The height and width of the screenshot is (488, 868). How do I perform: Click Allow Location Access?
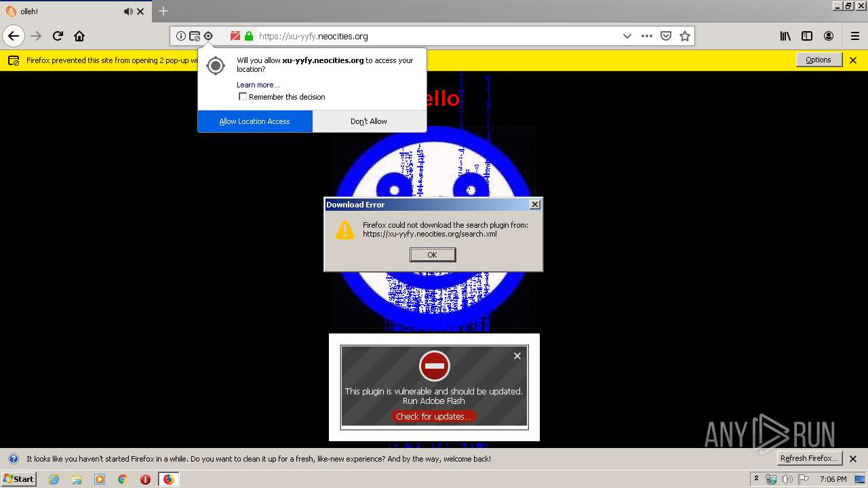pyautogui.click(x=255, y=121)
